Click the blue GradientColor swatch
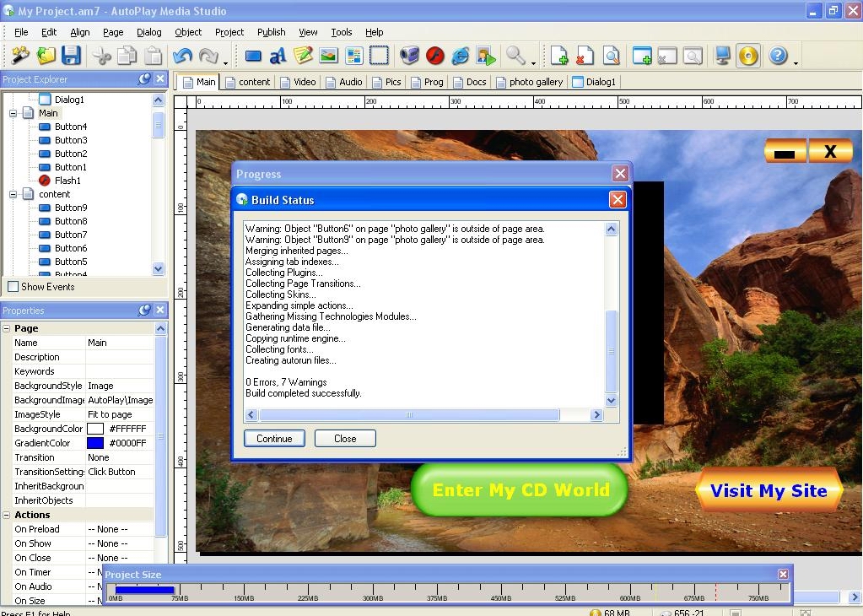 (x=95, y=443)
